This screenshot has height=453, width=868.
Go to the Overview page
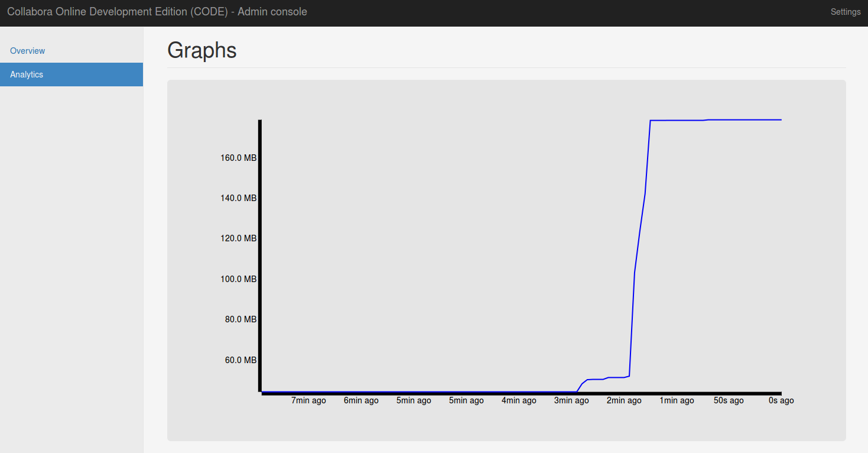(x=28, y=51)
